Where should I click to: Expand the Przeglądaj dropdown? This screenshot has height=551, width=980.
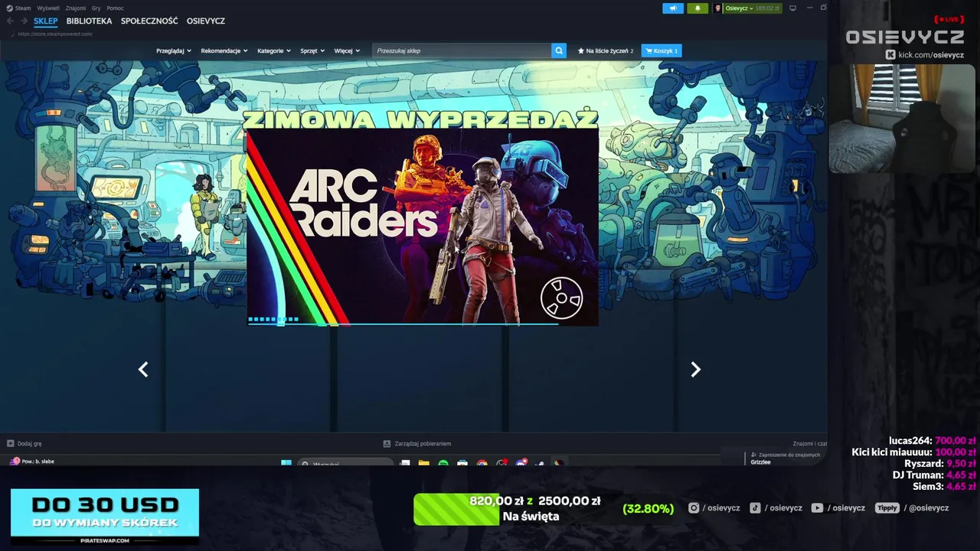coord(173,51)
